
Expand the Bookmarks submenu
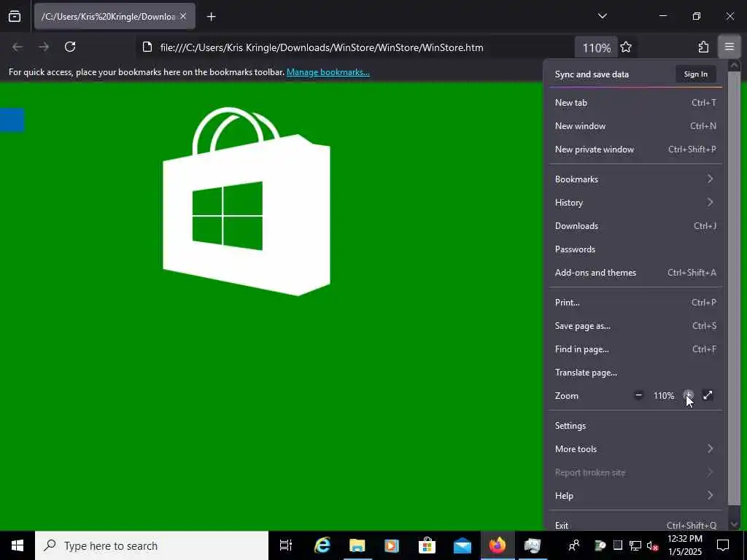635,179
